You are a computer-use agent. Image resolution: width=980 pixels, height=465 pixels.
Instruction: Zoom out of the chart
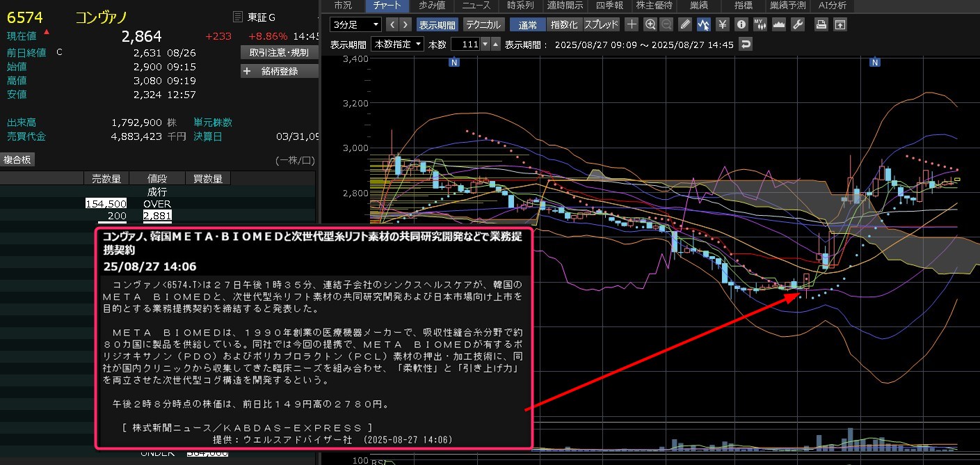666,24
